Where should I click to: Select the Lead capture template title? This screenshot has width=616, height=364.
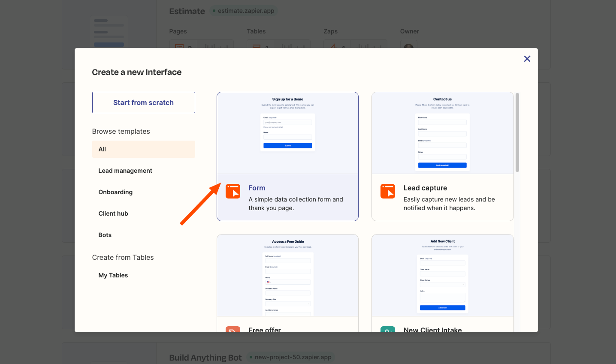[425, 188]
